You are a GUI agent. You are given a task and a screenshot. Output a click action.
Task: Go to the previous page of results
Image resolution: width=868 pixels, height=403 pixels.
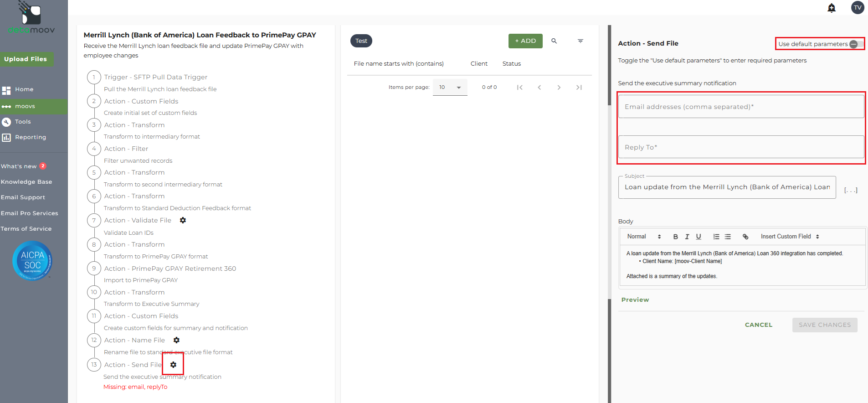pyautogui.click(x=539, y=87)
